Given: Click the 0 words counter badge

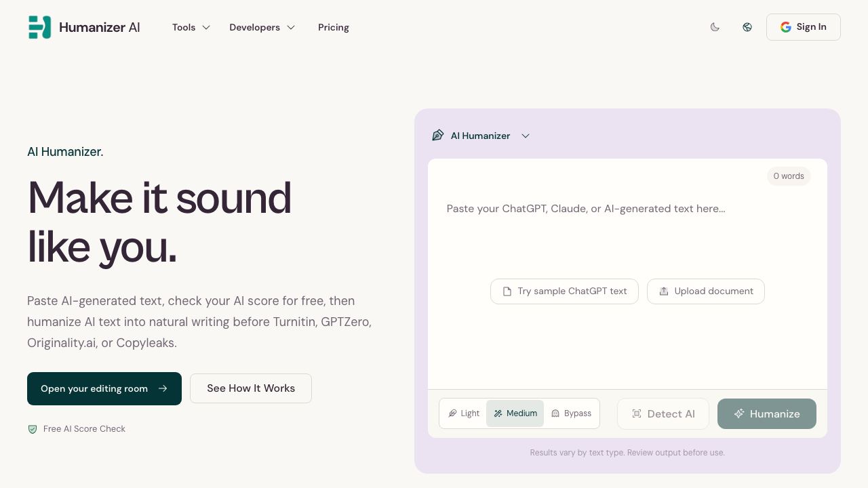Looking at the screenshot, I should coord(789,176).
